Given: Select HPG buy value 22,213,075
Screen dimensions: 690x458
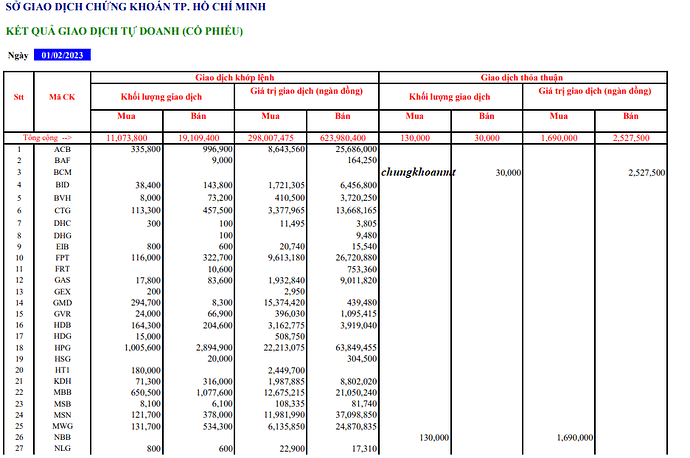Looking at the screenshot, I should tap(284, 348).
